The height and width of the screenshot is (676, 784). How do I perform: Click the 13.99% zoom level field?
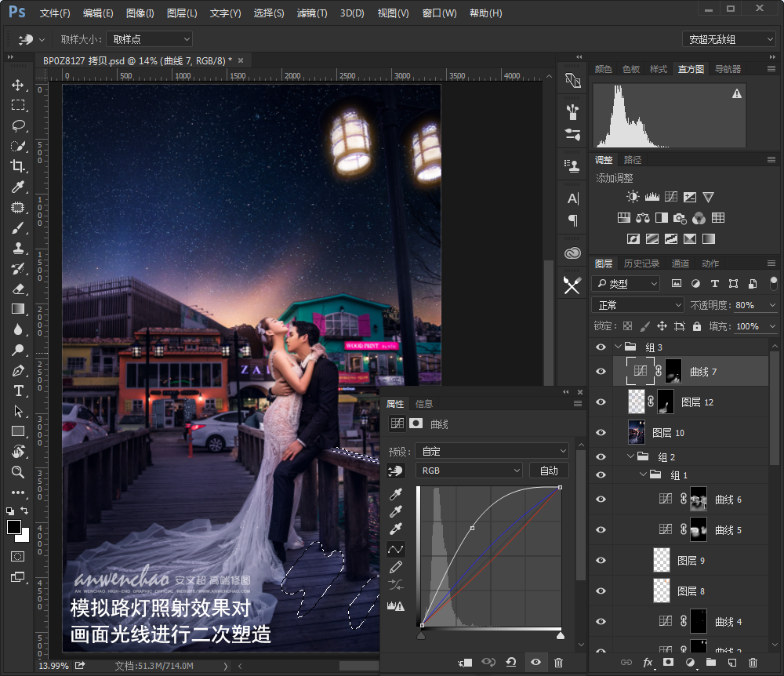54,666
